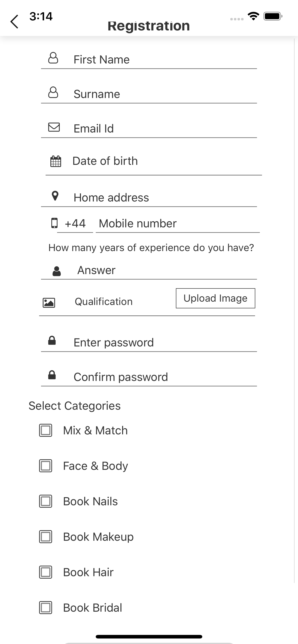Click the picture icon beside Qualification
298x644 pixels.
[x=49, y=303]
